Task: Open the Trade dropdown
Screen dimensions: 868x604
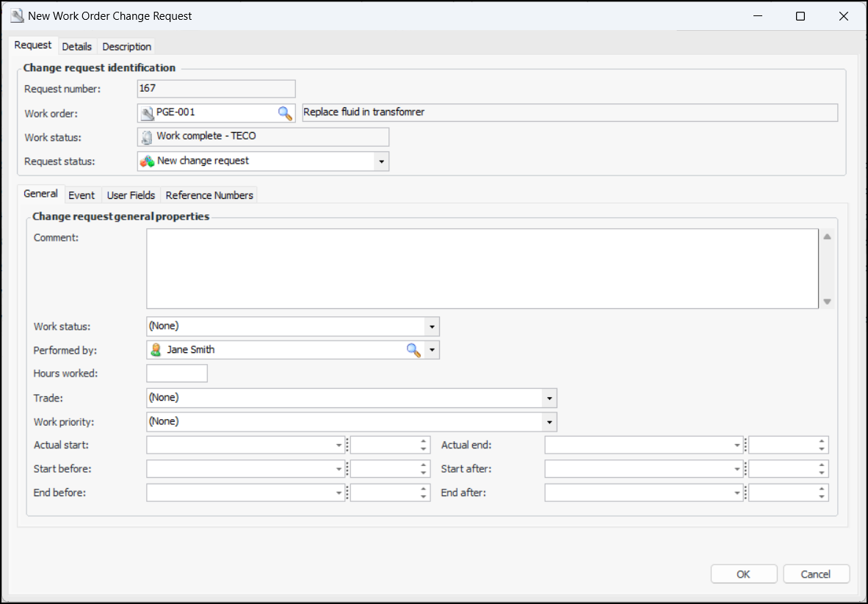Action: 549,398
